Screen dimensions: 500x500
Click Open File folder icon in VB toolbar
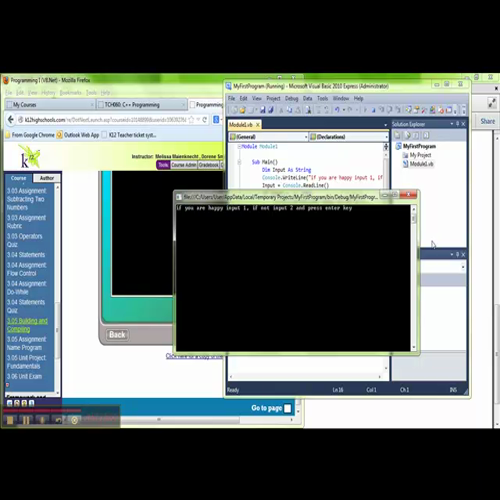242,110
